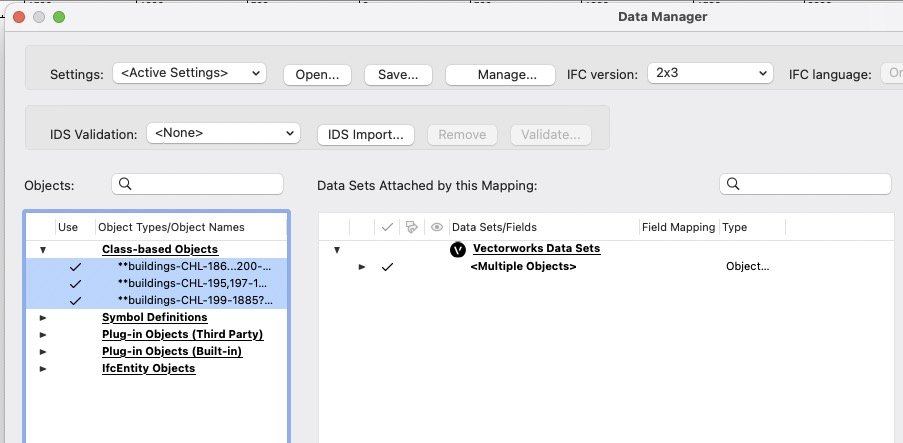903x443 pixels.
Task: Open the IDS Validation None dropdown
Action: click(222, 133)
